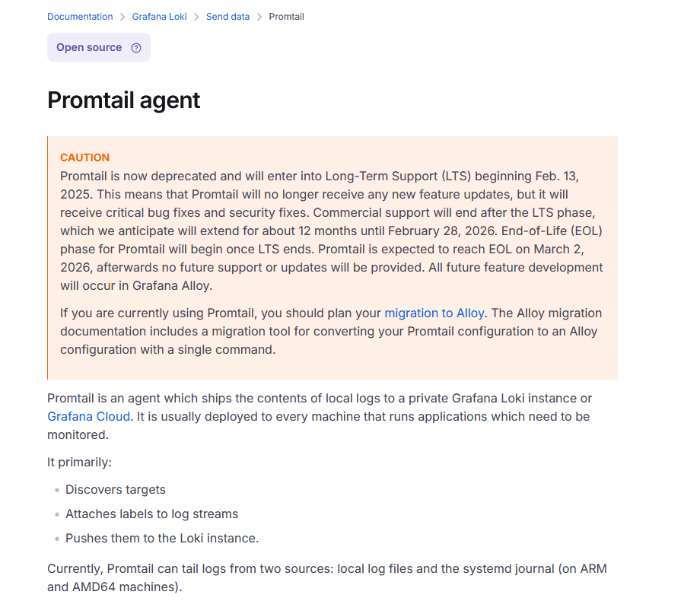This screenshot has height=601, width=700.
Task: Click the Discovers targets bullet item
Action: click(115, 489)
